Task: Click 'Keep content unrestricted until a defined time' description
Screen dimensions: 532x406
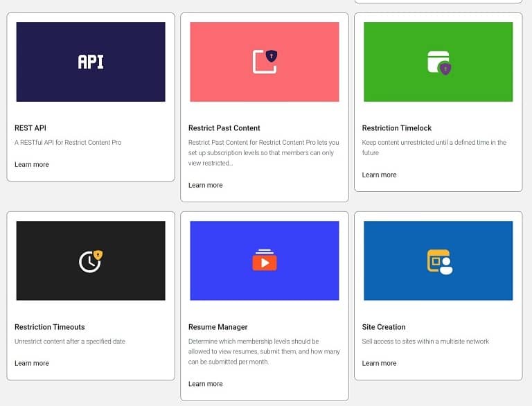Action: click(434, 148)
